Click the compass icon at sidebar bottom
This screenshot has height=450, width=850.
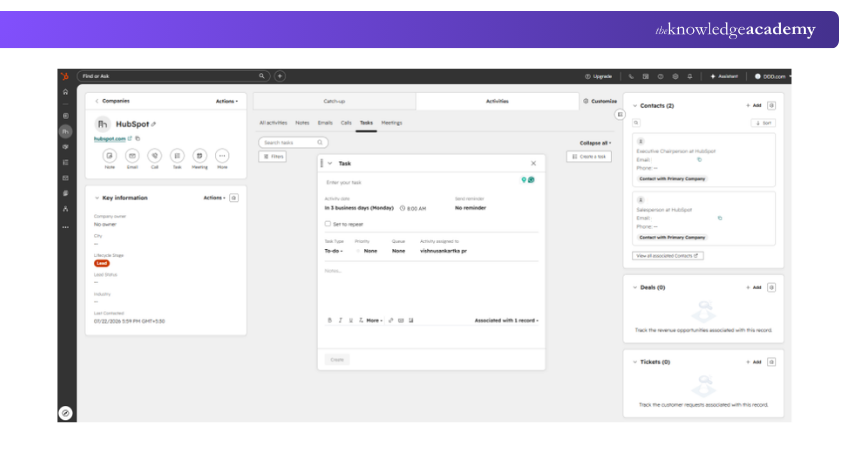pos(66,413)
